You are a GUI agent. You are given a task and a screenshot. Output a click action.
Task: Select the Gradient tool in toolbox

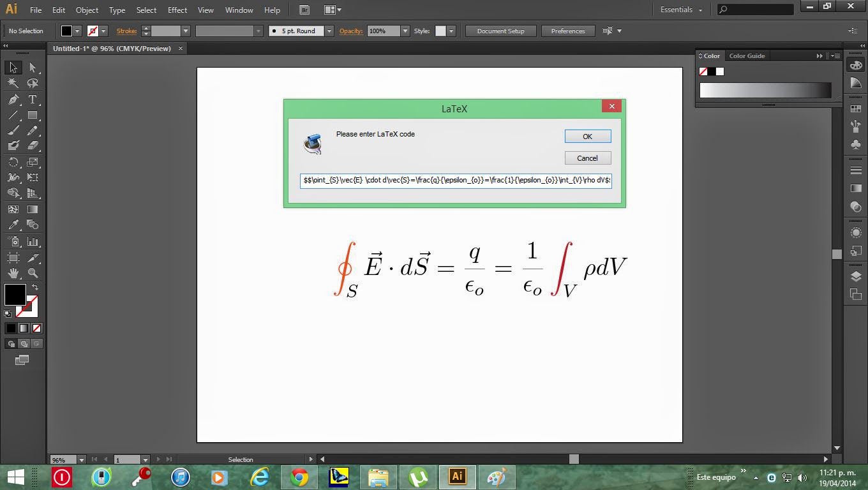click(x=33, y=209)
